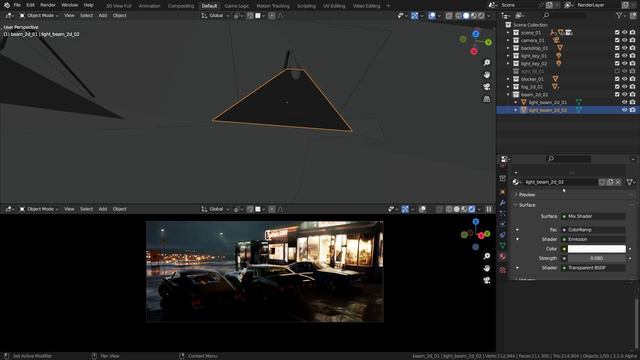
Task: Open editor type selector in top viewport
Action: pos(9,16)
